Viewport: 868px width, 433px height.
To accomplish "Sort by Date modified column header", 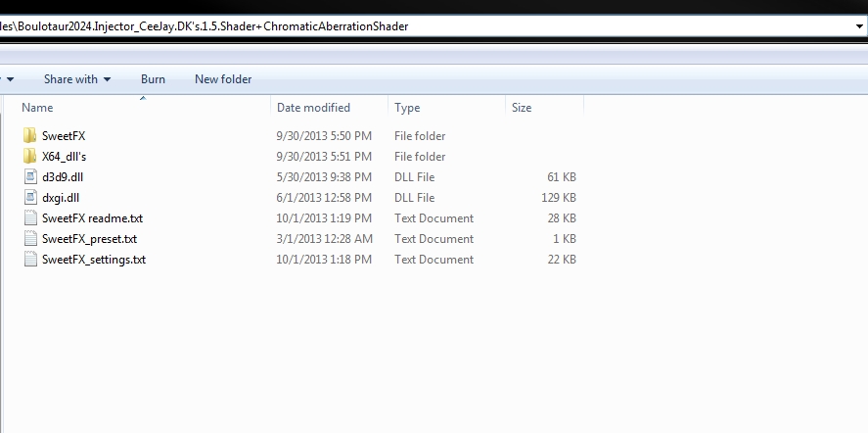I will click(313, 108).
